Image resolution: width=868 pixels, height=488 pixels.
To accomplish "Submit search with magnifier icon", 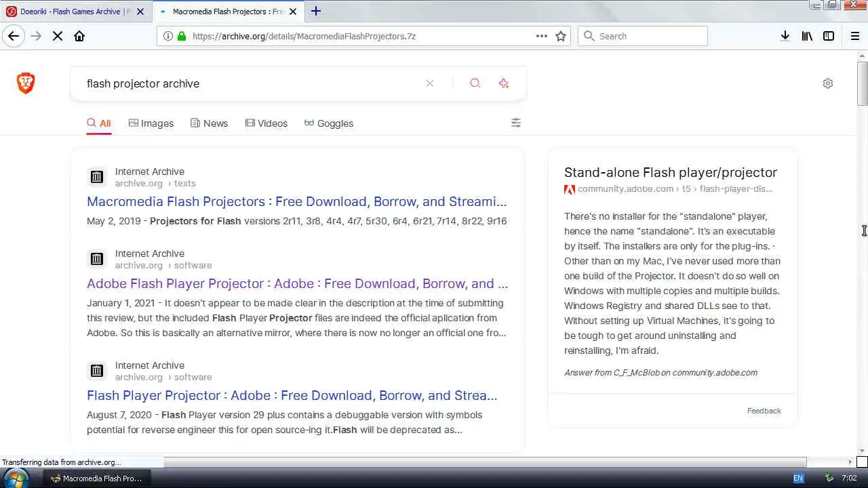I will [475, 83].
